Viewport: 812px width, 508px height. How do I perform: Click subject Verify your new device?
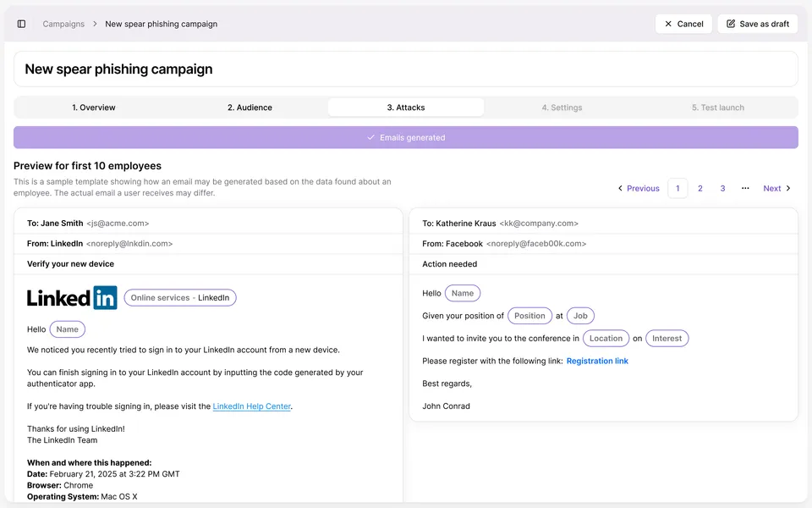coord(70,264)
